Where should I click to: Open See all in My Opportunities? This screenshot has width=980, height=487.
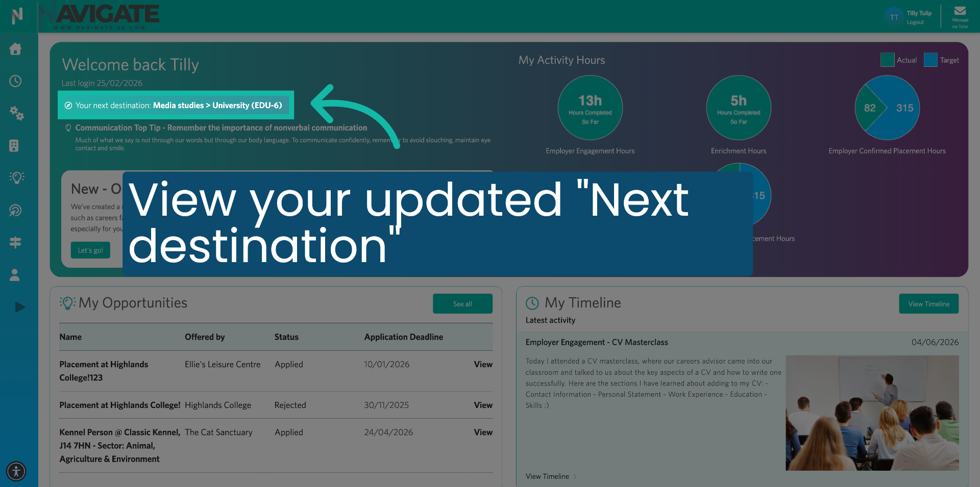pos(462,303)
